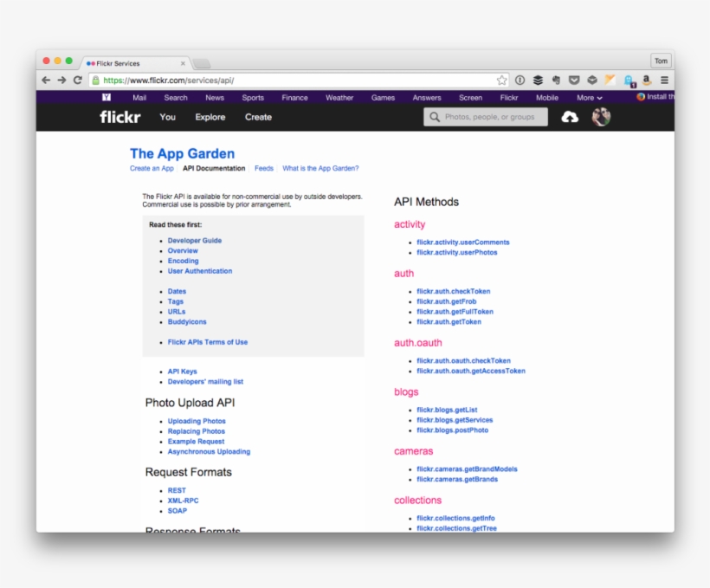Click the Create an App link
The image size is (710, 588).
click(x=152, y=168)
